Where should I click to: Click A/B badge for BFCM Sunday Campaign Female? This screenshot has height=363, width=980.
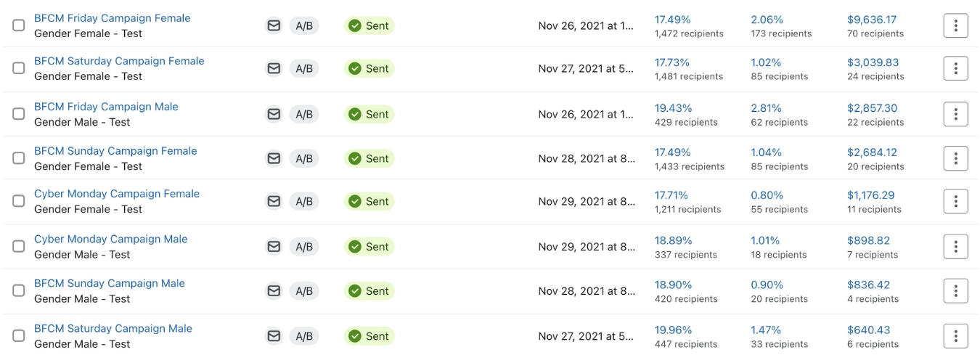(x=304, y=158)
